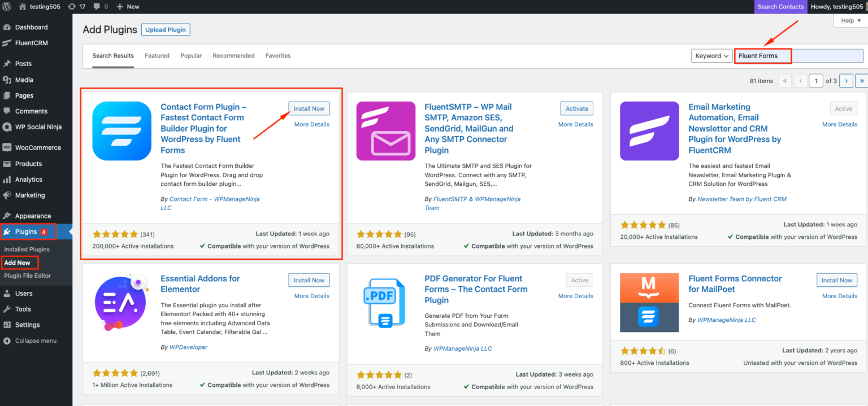Image resolution: width=868 pixels, height=406 pixels.
Task: Expand the Help panel
Action: click(849, 20)
